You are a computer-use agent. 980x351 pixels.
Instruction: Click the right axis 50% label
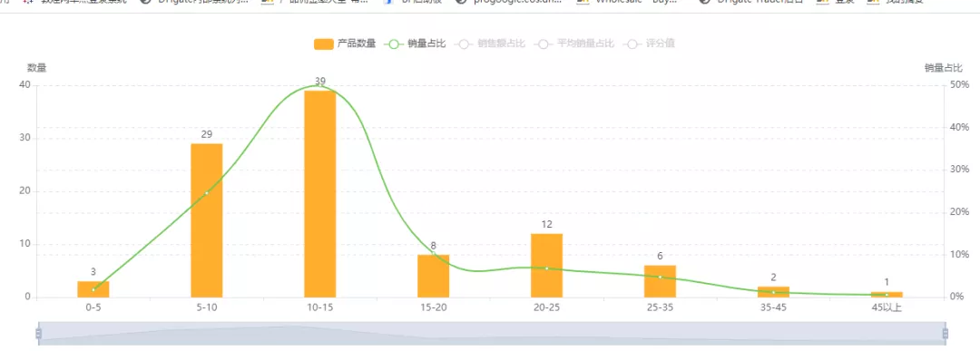pyautogui.click(x=959, y=84)
